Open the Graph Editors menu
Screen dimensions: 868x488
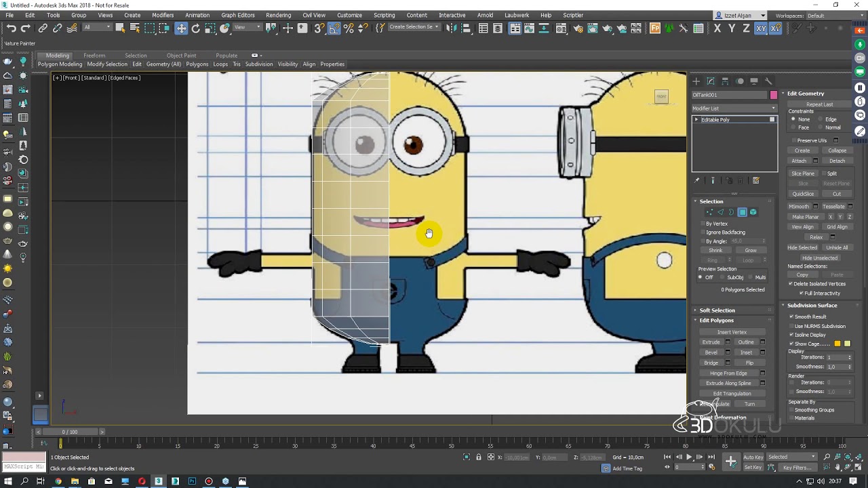tap(238, 15)
